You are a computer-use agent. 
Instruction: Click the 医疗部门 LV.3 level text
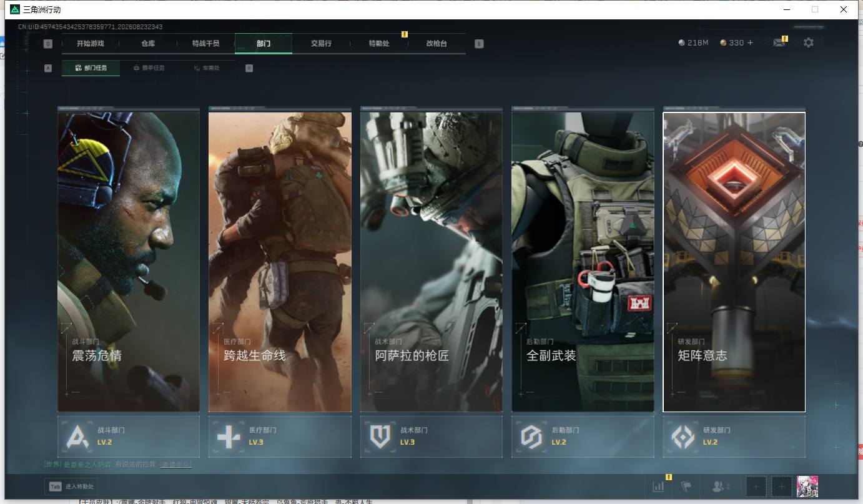tap(256, 442)
